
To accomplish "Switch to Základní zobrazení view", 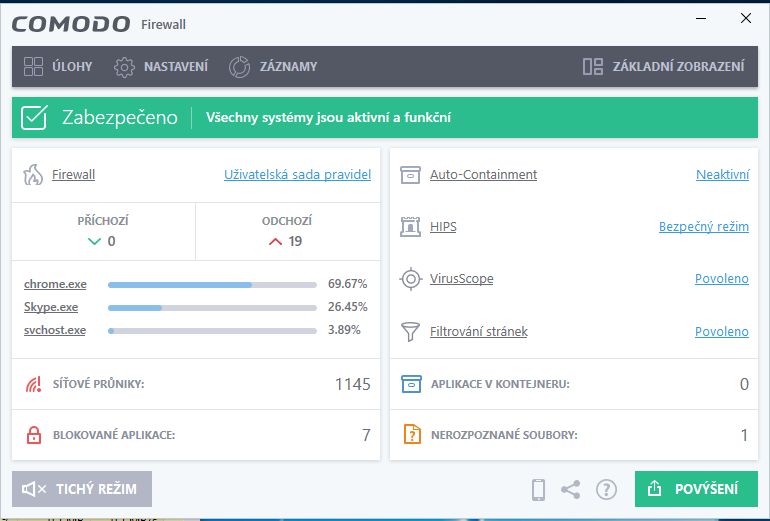I will (x=664, y=67).
